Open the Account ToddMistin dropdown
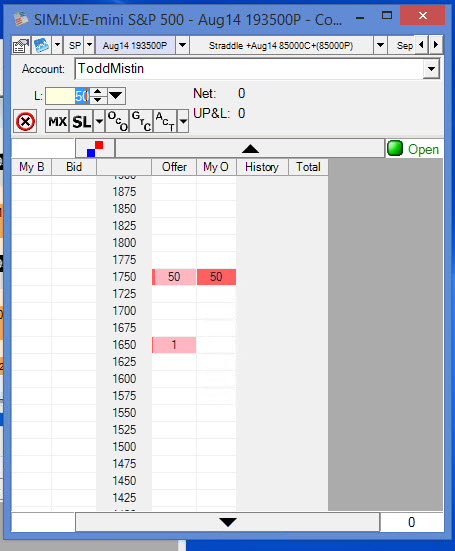Screen dimensions: 455x551 point(431,69)
